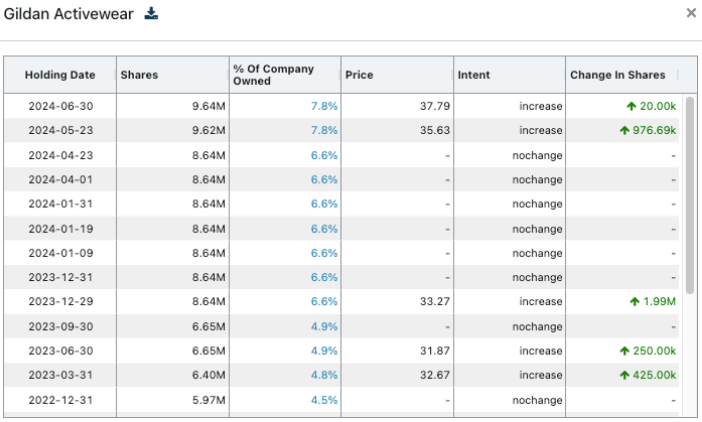The image size is (702, 422).
Task: Select the 2024-04-23 holding date cell
Action: click(x=59, y=155)
